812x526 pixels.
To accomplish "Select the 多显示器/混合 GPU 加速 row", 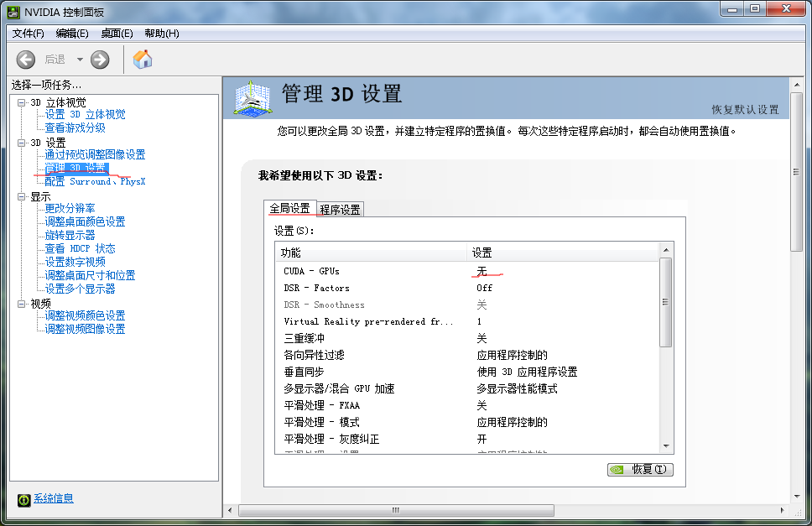I will tap(467, 388).
